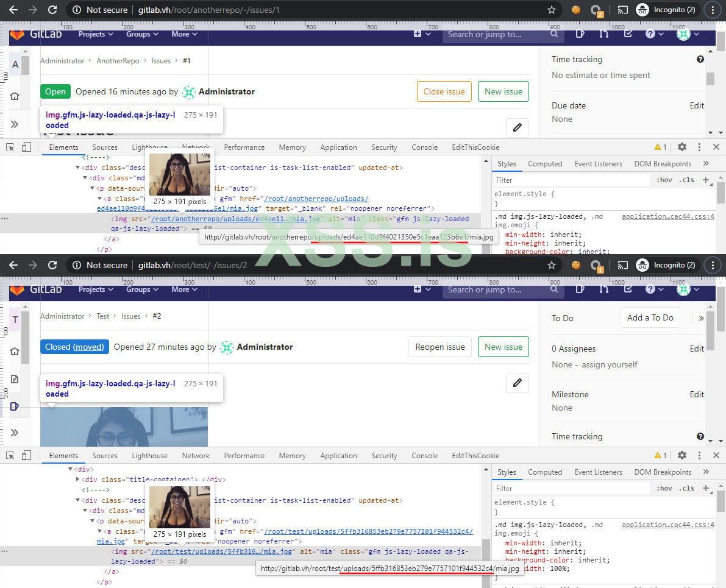This screenshot has width=726, height=588.
Task: Toggle :hov element state in root/test Styles pane
Action: [664, 489]
